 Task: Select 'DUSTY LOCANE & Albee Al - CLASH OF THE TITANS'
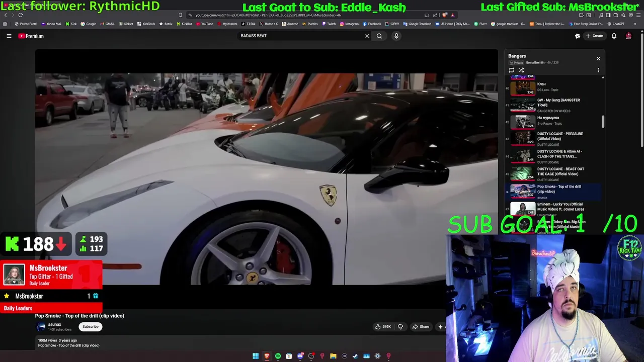pos(553,156)
